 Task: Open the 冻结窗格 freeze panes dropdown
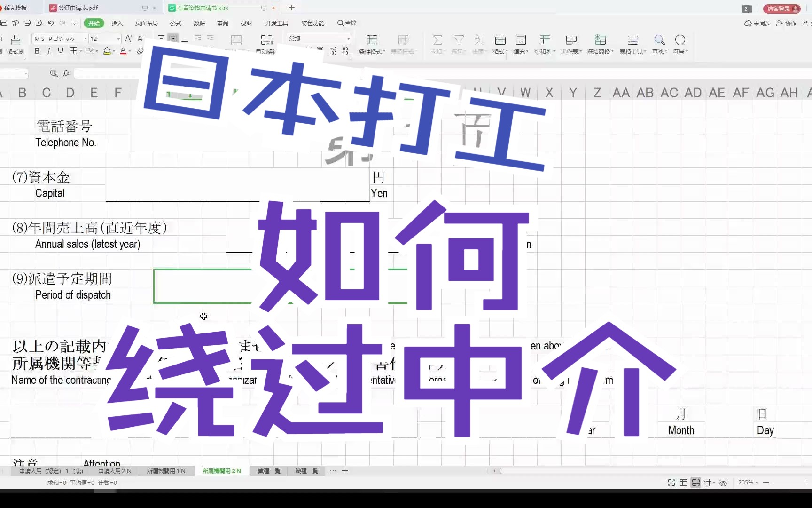600,45
